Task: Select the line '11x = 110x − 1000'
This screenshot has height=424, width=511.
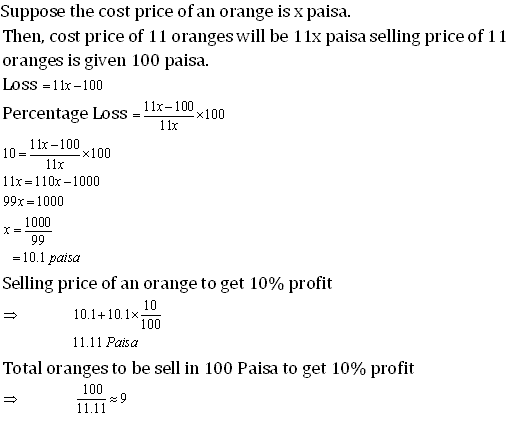Action: coord(51,181)
